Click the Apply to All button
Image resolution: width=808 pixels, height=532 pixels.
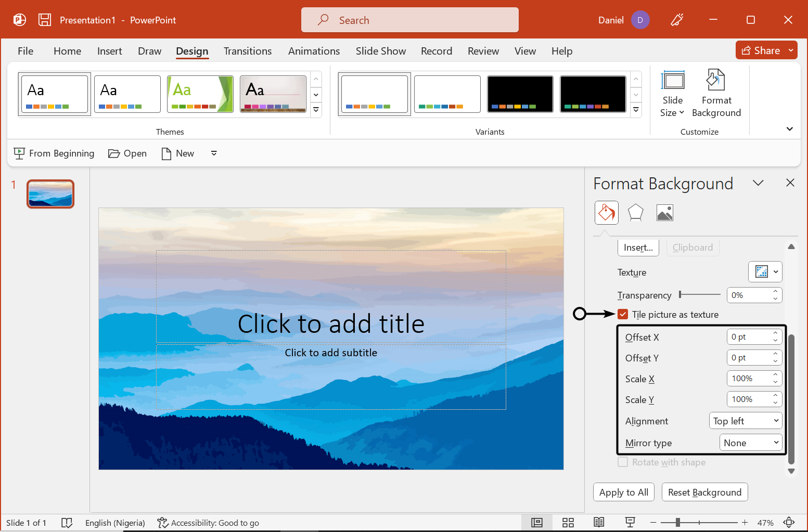click(623, 492)
